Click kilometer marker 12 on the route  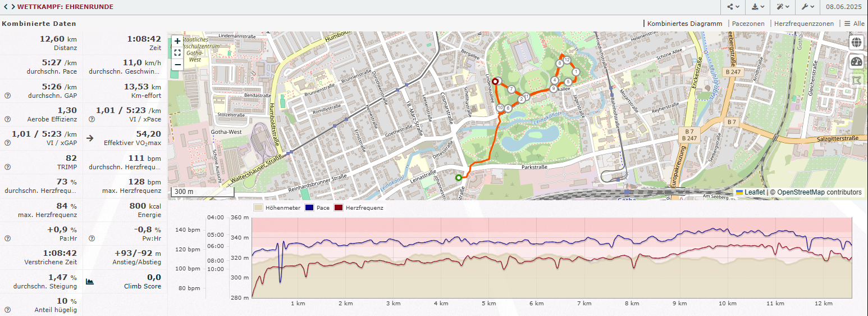coord(567,60)
